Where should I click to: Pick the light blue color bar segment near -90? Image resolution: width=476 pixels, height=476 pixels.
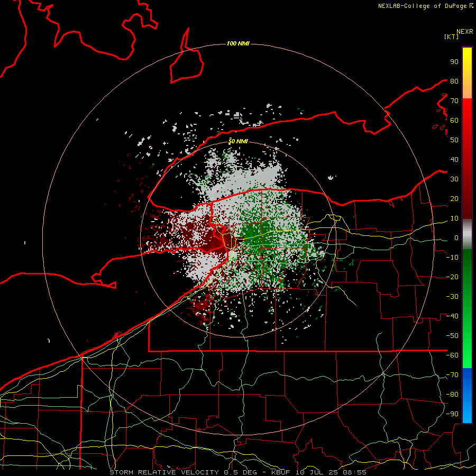467,413
